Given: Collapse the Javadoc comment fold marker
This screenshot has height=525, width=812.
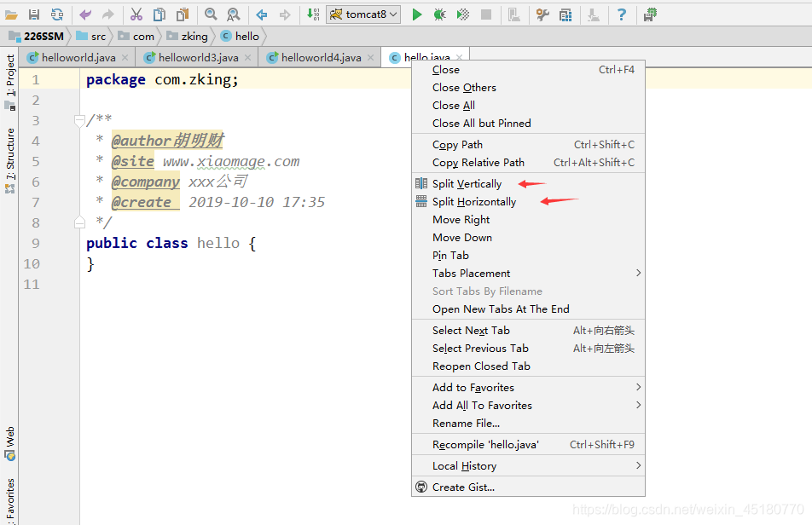Looking at the screenshot, I should pos(79,121).
